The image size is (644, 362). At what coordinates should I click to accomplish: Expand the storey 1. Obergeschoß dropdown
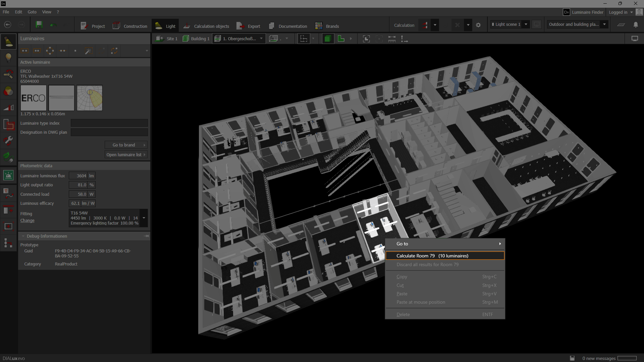point(261,39)
